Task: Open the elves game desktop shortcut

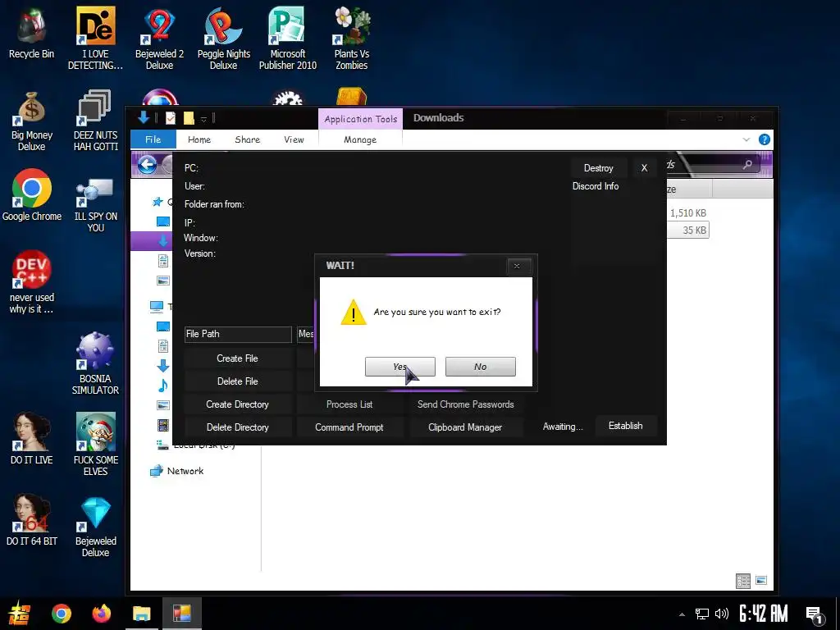Action: pos(95,445)
